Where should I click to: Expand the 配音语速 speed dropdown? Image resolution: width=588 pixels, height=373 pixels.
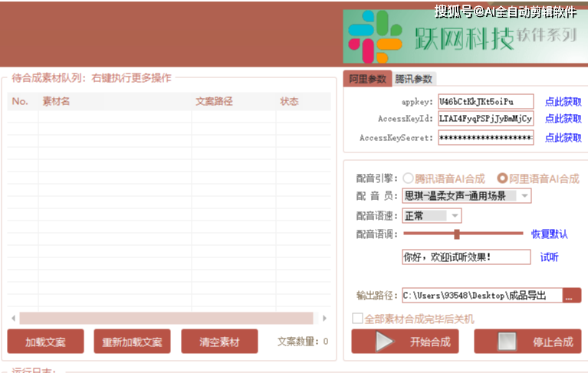(x=455, y=216)
